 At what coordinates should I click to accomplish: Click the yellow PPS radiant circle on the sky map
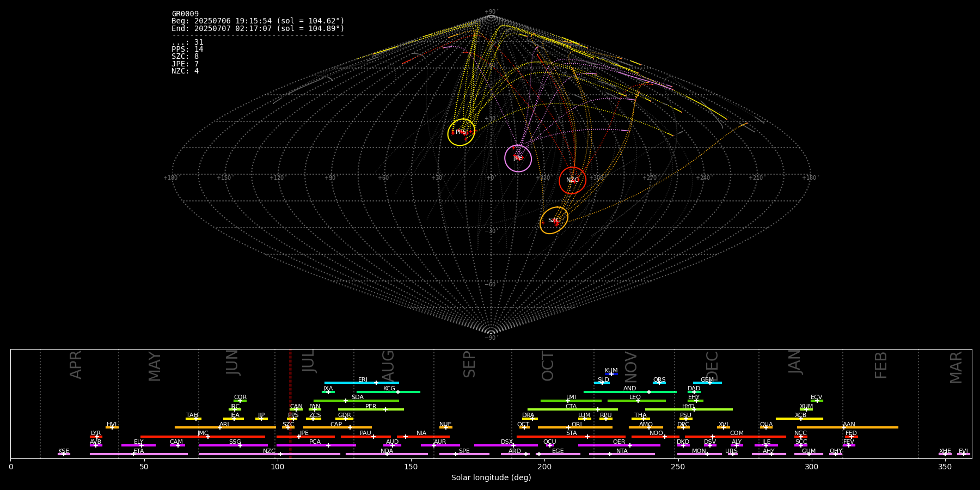click(461, 132)
